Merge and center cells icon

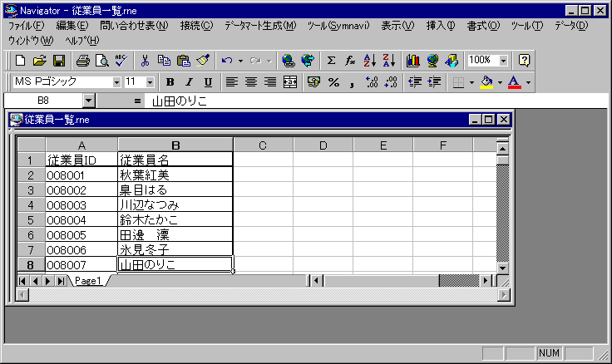[290, 82]
